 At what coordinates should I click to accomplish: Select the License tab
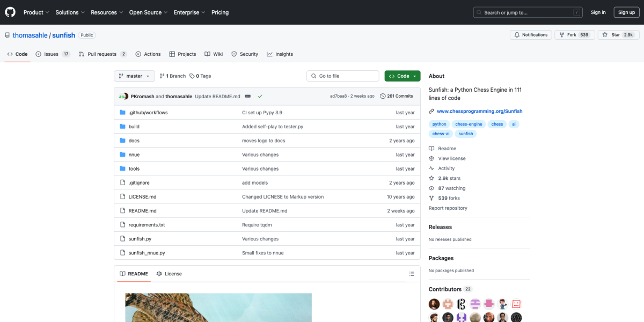coord(169,274)
